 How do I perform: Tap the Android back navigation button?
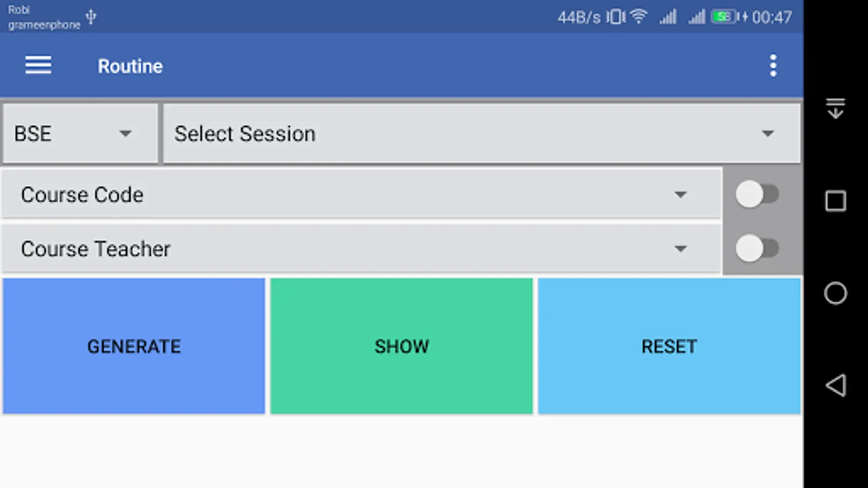coord(835,386)
